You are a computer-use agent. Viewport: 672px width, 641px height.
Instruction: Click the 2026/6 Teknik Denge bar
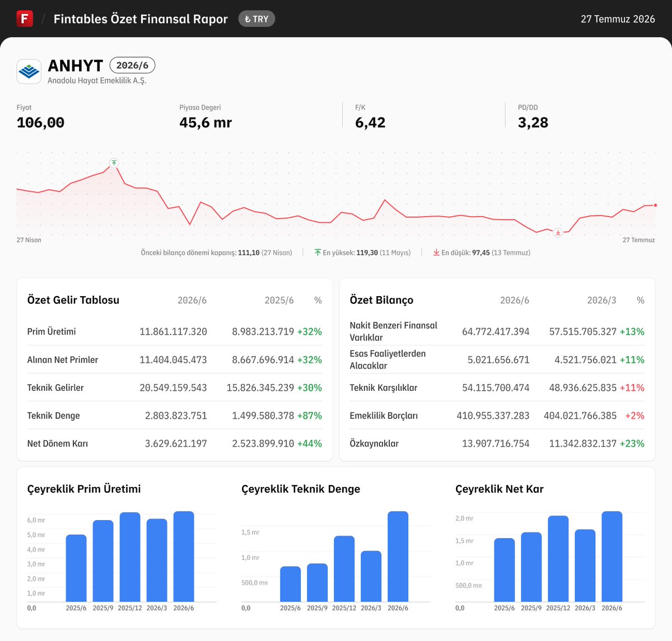(398, 556)
